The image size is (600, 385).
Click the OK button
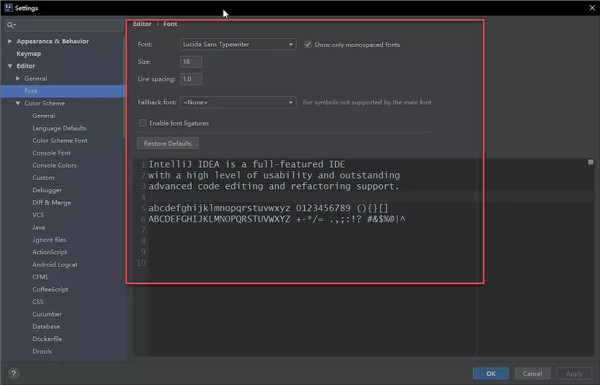(491, 374)
